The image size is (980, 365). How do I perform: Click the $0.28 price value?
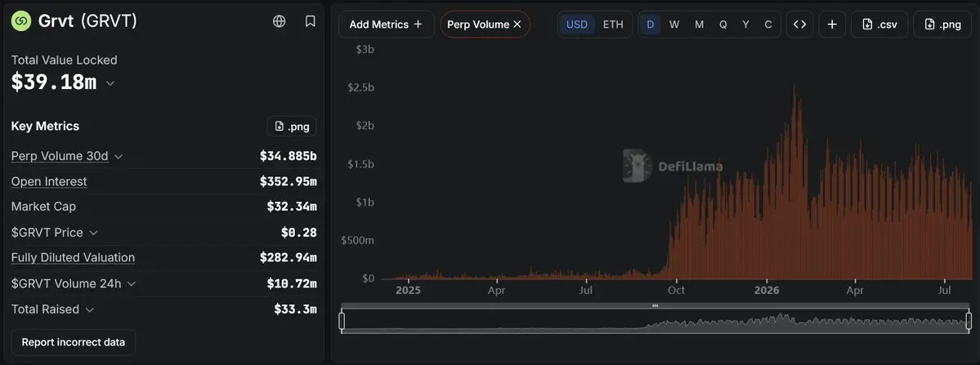[x=299, y=233]
